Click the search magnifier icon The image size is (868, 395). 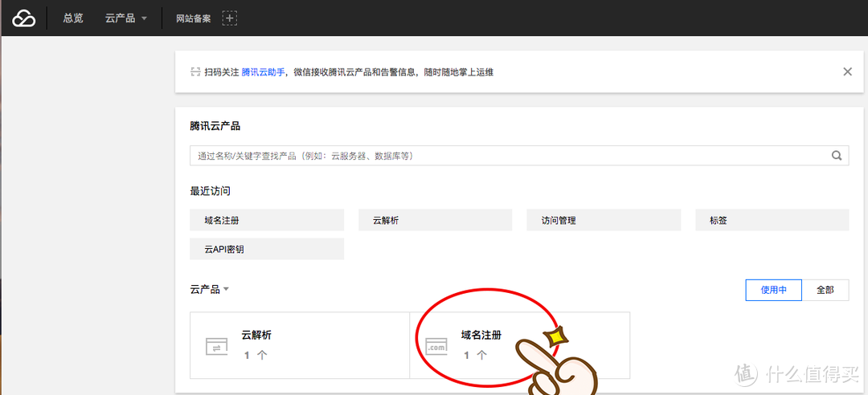[837, 156]
